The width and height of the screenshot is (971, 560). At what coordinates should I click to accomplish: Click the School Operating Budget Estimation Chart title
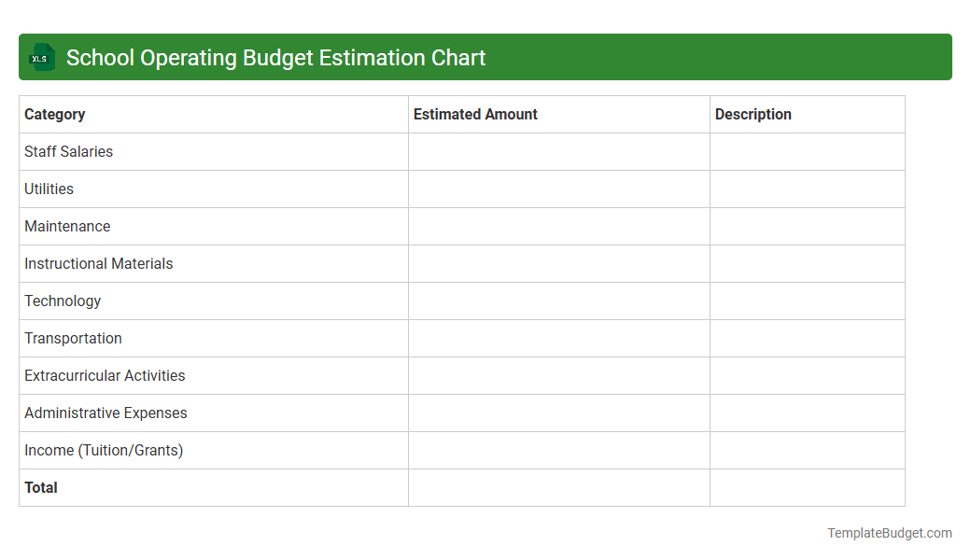(x=277, y=57)
